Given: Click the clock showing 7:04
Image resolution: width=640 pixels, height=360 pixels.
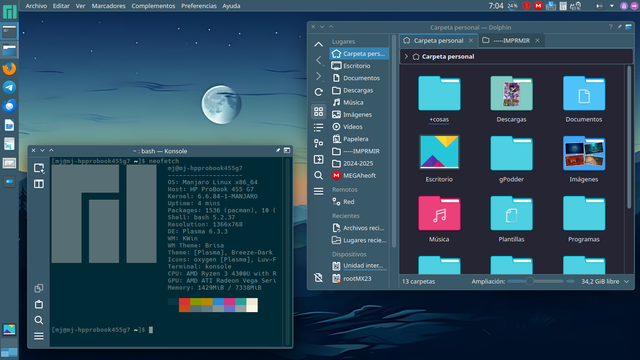Looking at the screenshot, I should [496, 6].
